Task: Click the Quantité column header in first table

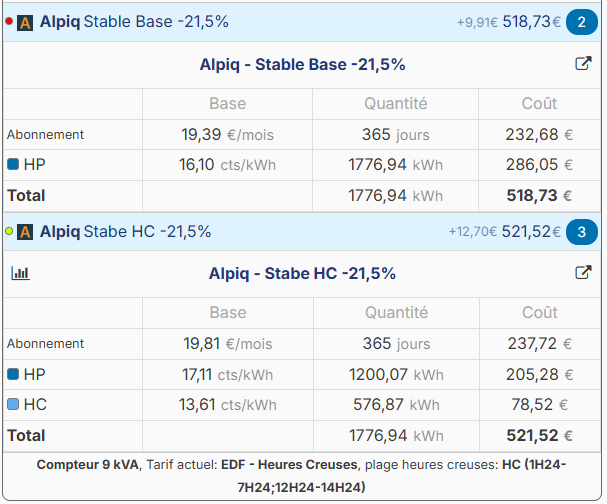Action: click(395, 104)
